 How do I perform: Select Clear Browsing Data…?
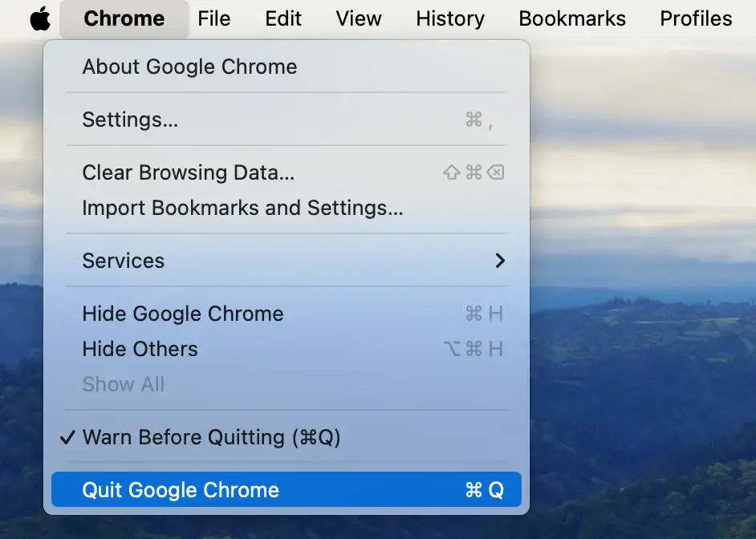(x=287, y=172)
